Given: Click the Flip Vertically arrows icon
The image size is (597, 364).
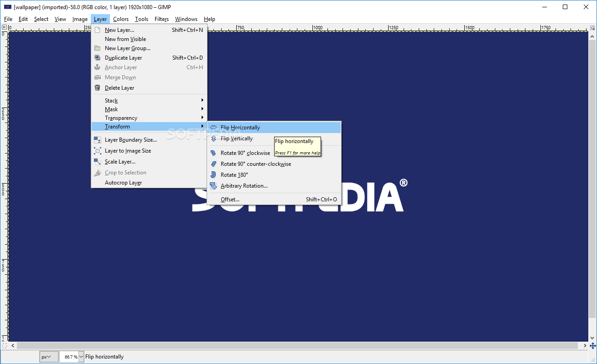Looking at the screenshot, I should [213, 138].
